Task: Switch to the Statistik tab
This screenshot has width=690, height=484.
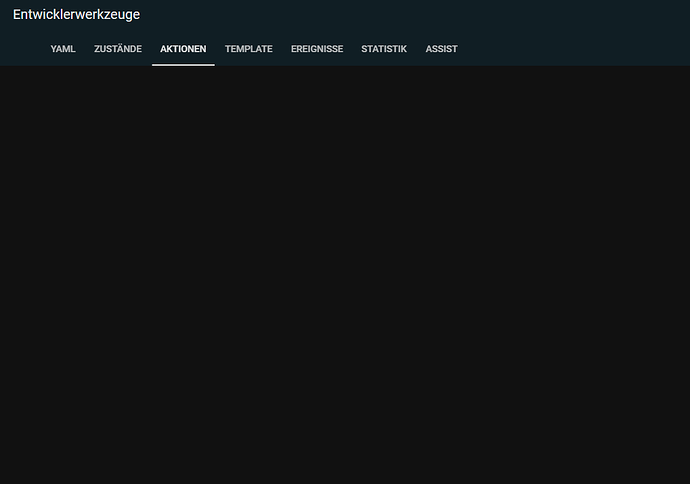Action: coord(384,49)
